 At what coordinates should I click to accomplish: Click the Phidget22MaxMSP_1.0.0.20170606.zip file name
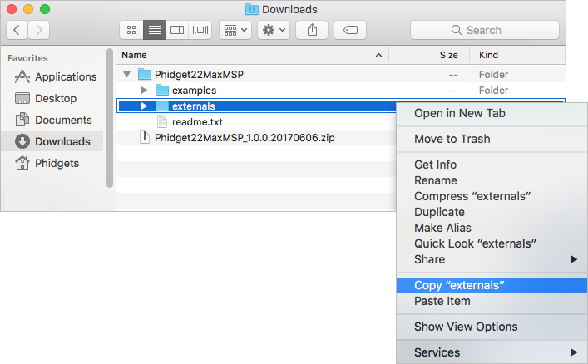pos(245,138)
